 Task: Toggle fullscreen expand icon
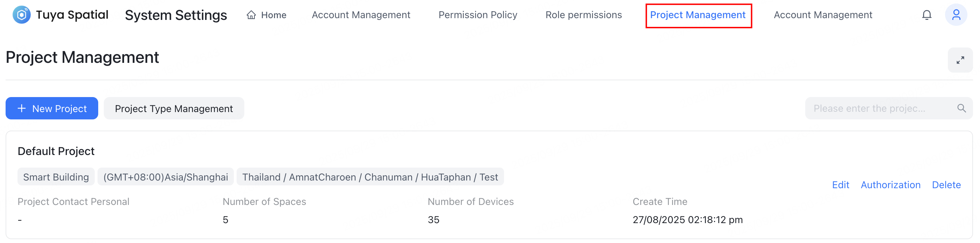pos(960,60)
